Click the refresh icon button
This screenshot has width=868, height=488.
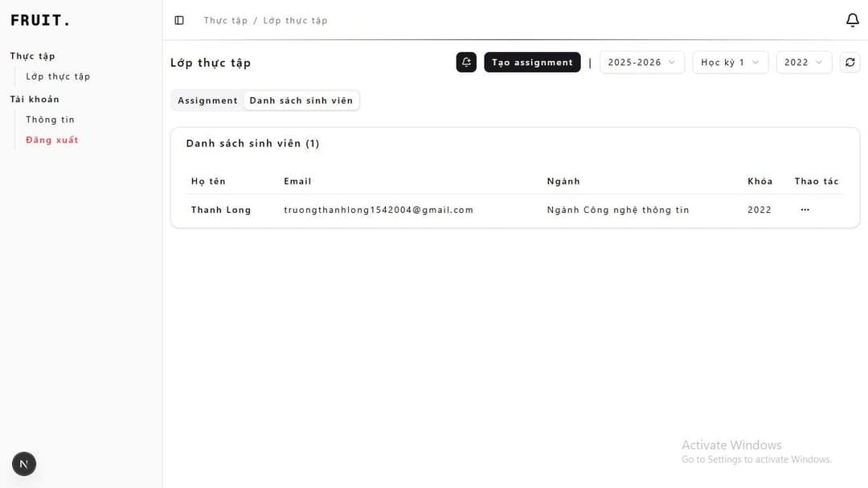[850, 62]
